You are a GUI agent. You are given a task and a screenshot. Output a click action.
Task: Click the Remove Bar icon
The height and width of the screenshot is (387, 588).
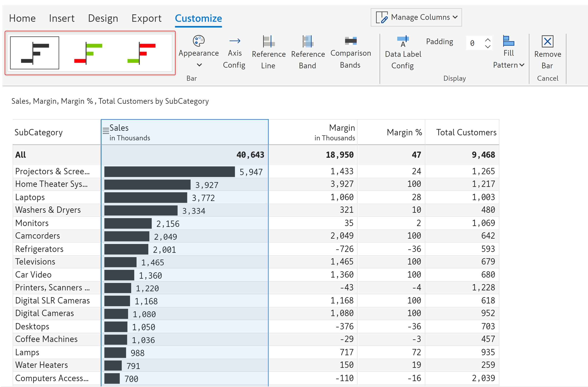(547, 41)
